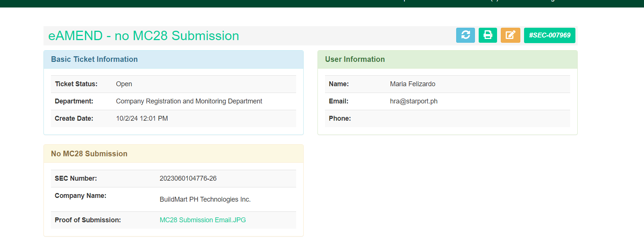Open the MC28 Submission Email.JPG attachment
Image resolution: width=644 pixels, height=244 pixels.
[x=202, y=220]
